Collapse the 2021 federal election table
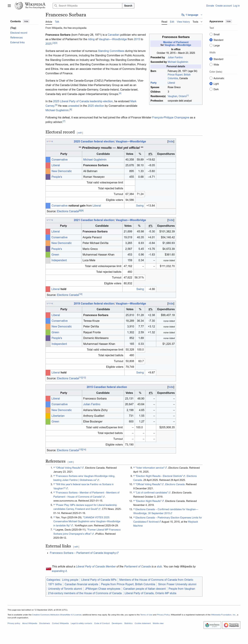 coord(171,220)
